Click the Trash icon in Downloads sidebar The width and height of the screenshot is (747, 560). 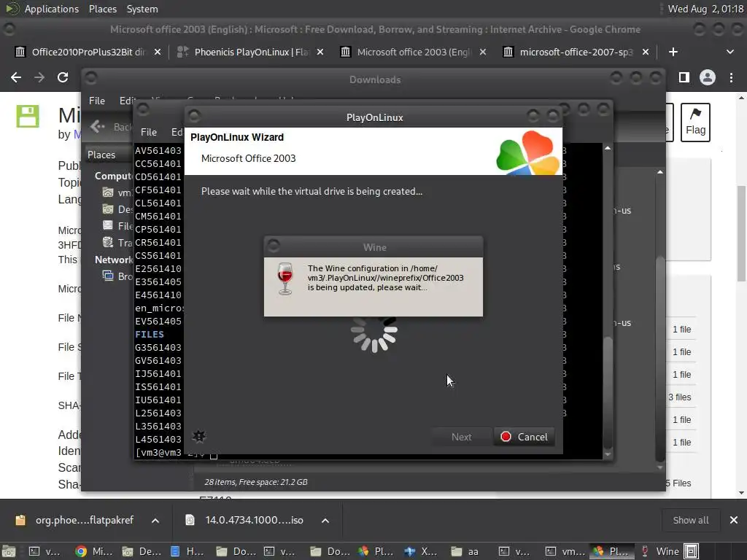pos(108,242)
